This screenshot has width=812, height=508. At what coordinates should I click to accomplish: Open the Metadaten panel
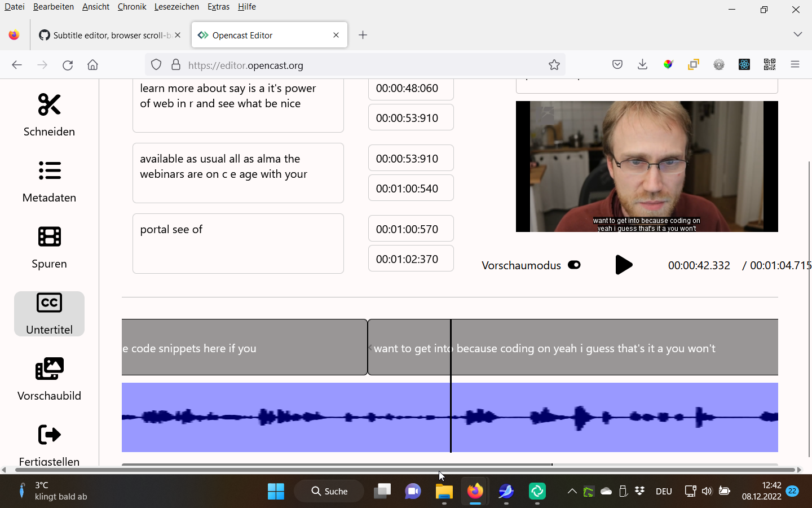point(49,182)
